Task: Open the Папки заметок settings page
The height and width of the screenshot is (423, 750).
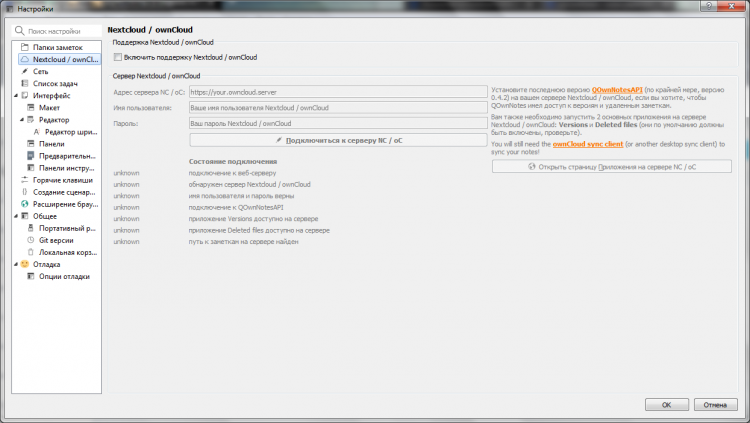Action: [57, 47]
